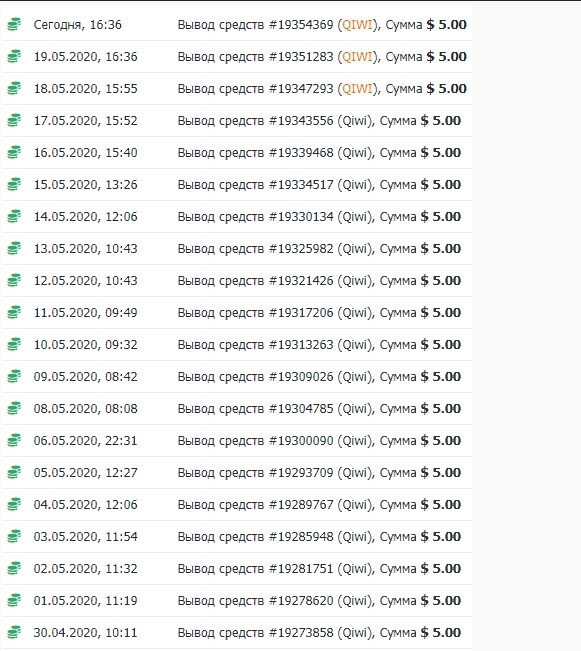Click the coin icon beside 09.05.2020, 08:42

coord(14,376)
